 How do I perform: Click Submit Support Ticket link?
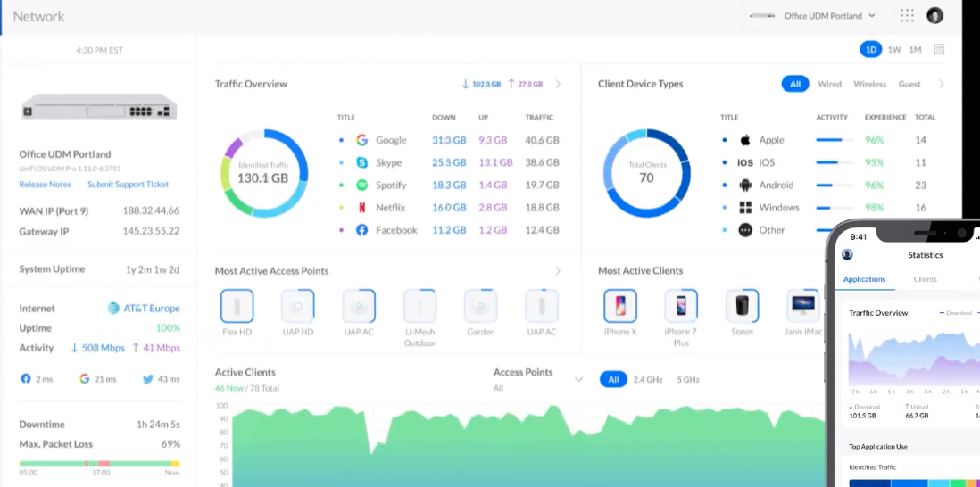(x=129, y=184)
